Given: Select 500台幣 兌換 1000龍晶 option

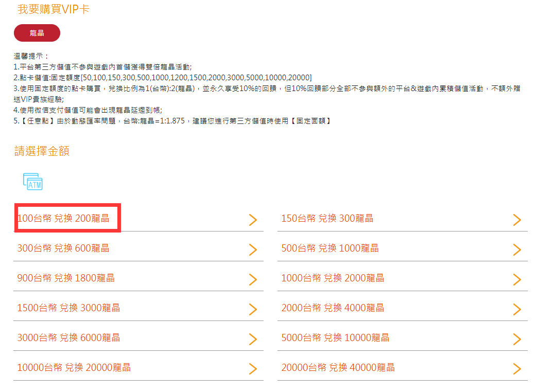Looking at the screenshot, I should point(329,248).
